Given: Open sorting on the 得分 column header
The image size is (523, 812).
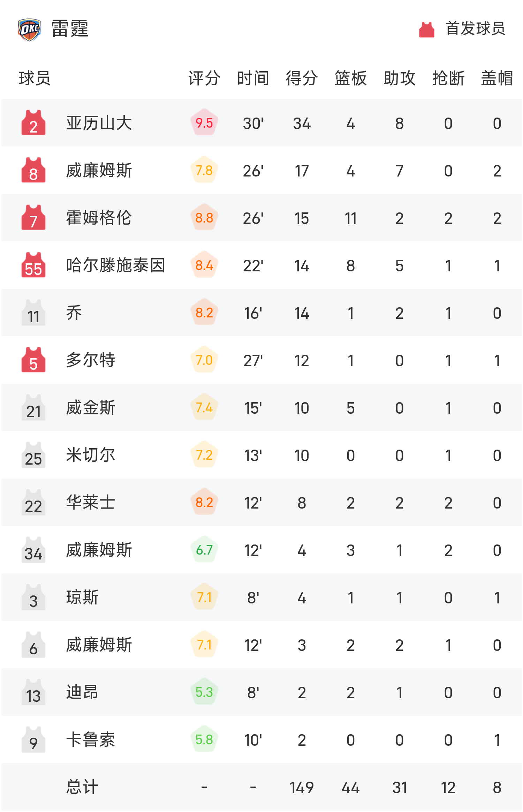Looking at the screenshot, I should click(301, 78).
